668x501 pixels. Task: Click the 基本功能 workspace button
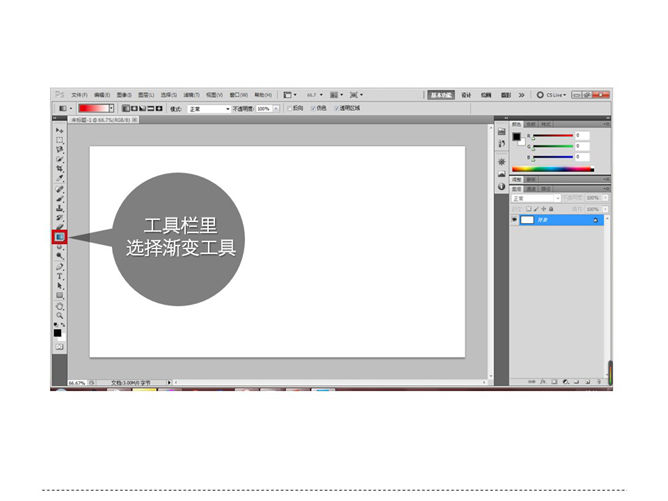(x=443, y=94)
